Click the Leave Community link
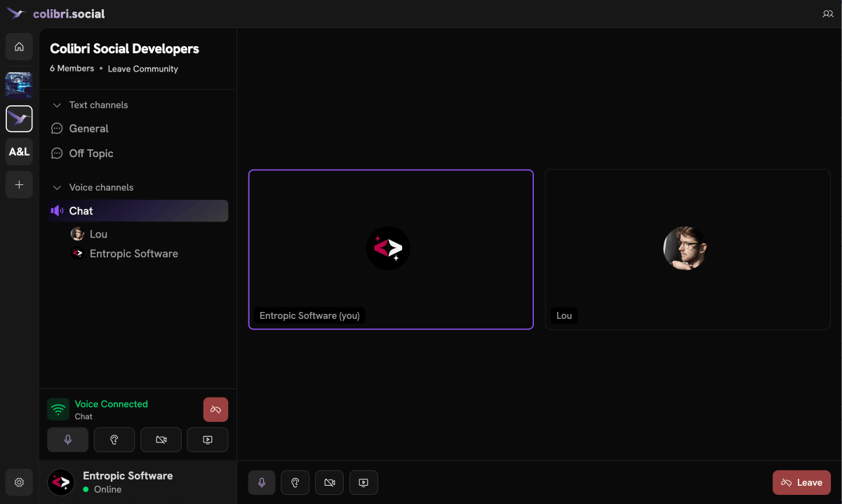Image resolution: width=842 pixels, height=504 pixels. click(x=142, y=69)
